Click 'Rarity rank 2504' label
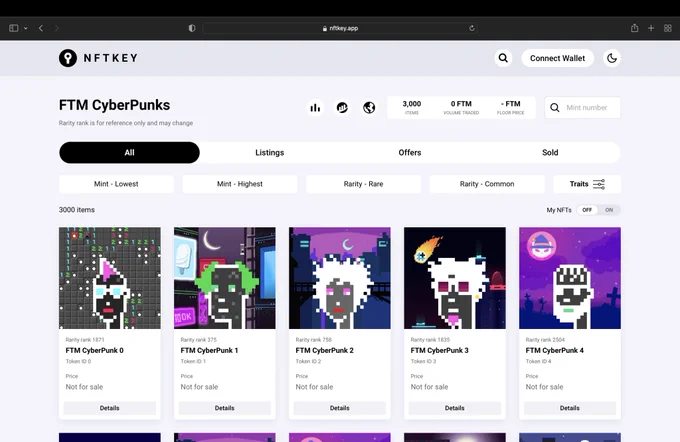Viewport: 680px width, 442px height. click(x=545, y=340)
